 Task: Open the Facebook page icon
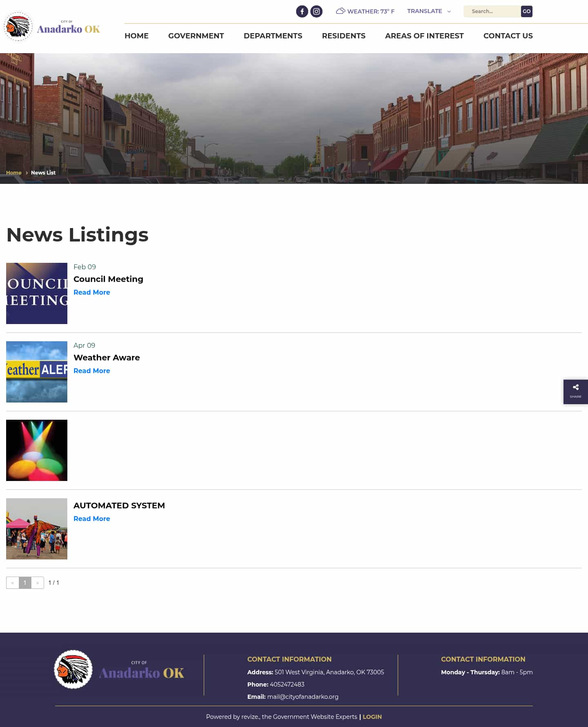click(302, 11)
